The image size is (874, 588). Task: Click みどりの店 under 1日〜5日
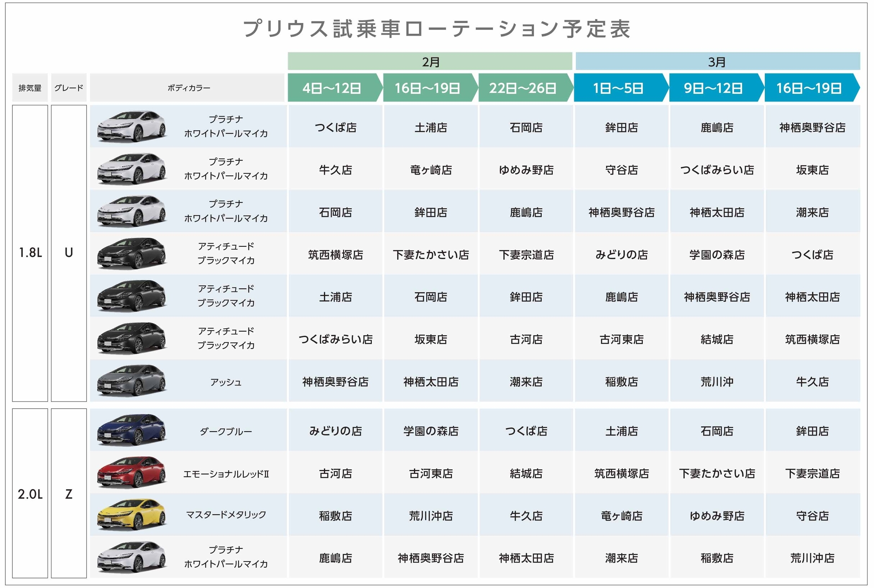point(621,255)
